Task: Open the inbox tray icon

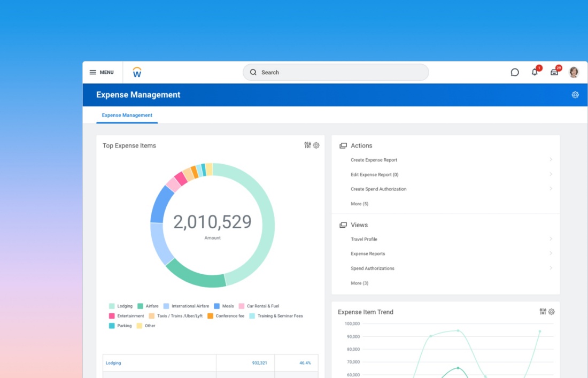Action: click(x=554, y=72)
